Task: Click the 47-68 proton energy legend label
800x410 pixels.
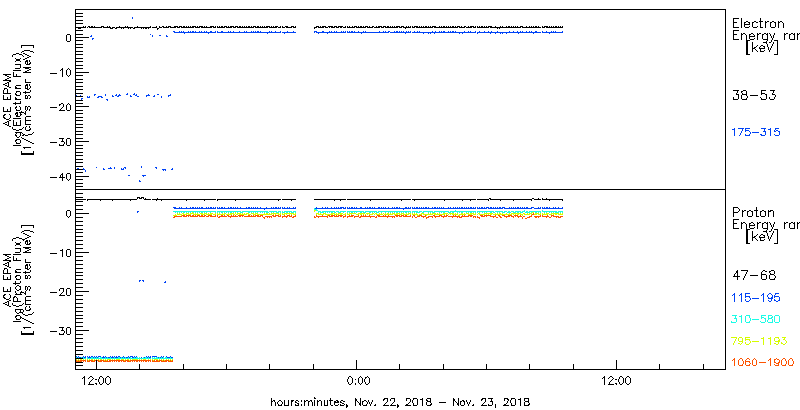Action: coord(754,276)
